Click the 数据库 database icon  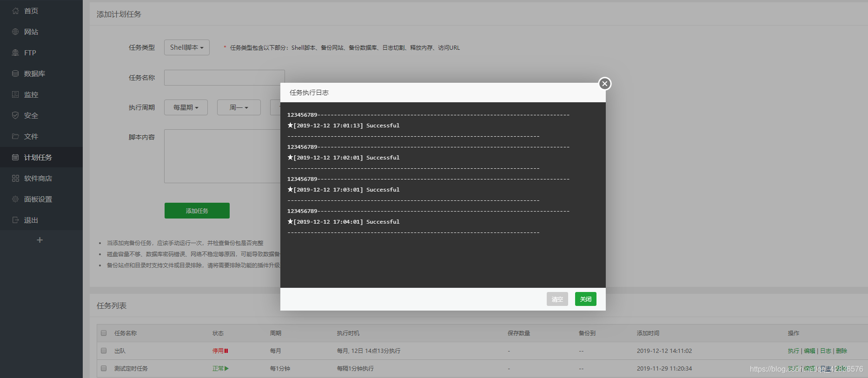[x=15, y=73]
